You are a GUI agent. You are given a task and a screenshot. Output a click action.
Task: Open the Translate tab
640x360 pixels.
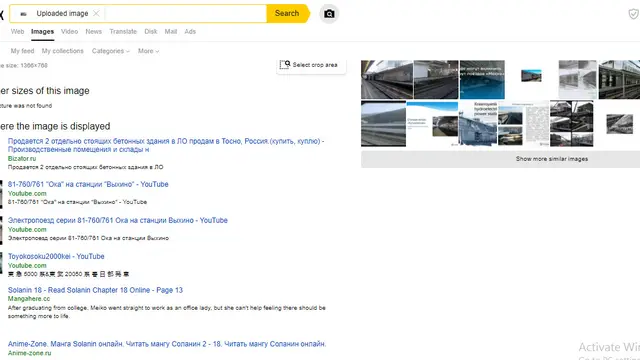click(x=123, y=31)
